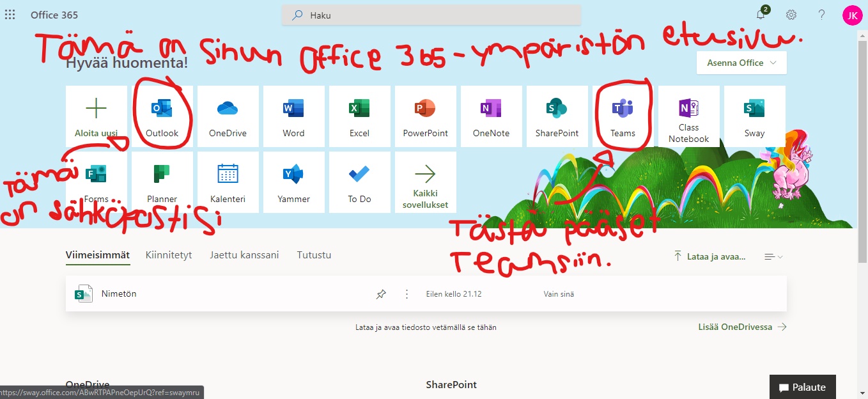Open the list view options dropdown

click(x=773, y=256)
